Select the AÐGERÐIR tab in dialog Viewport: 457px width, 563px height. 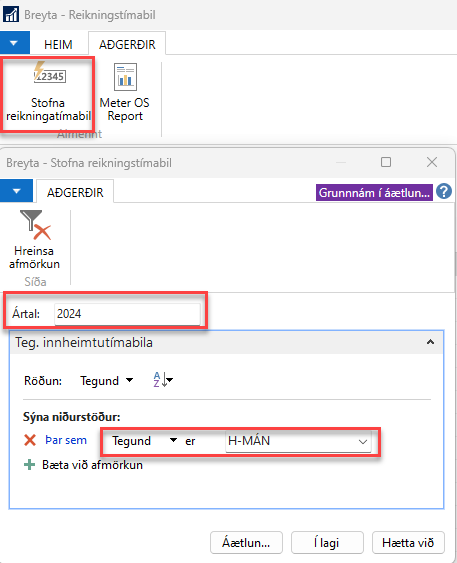click(75, 192)
